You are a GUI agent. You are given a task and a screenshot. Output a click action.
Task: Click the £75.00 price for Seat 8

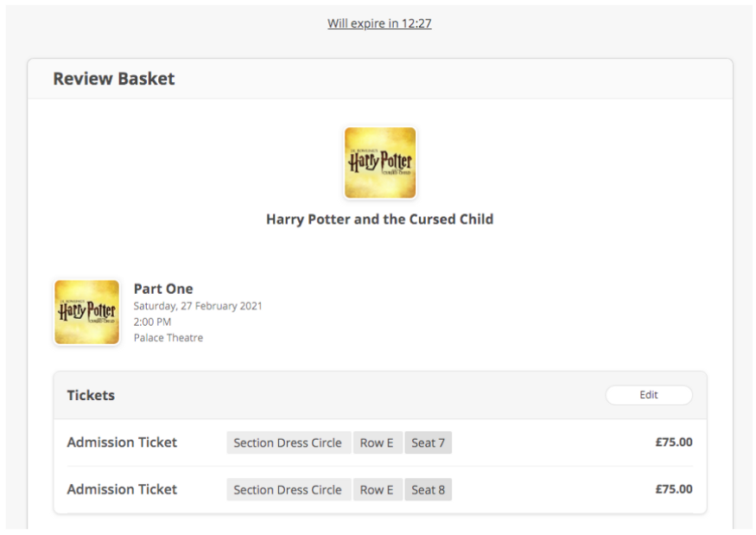pos(674,489)
